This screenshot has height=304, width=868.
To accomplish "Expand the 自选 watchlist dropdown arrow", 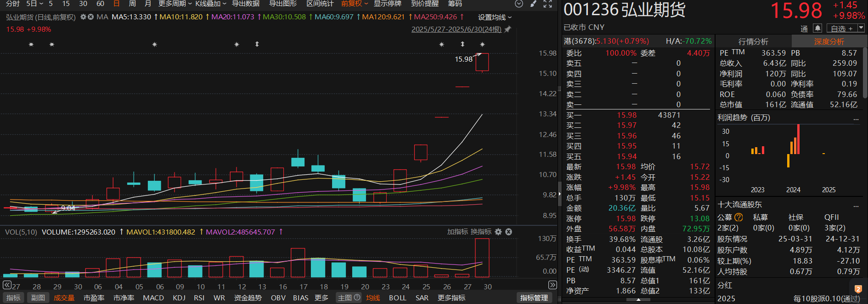I will coord(861,28).
